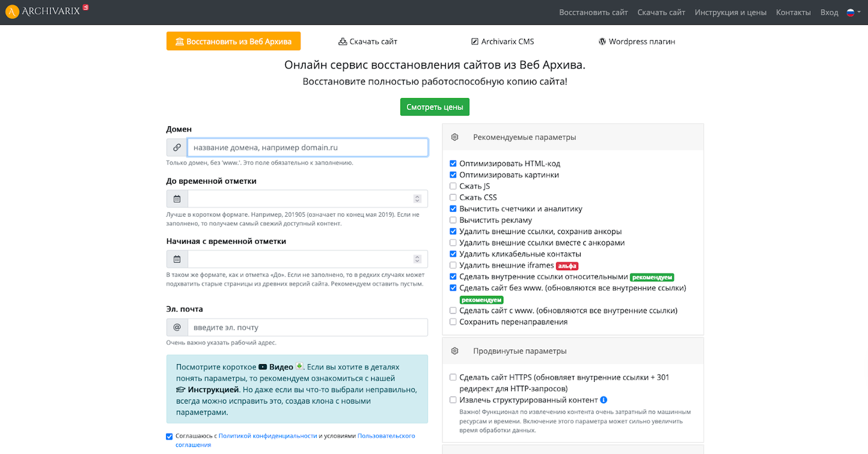868x454 pixels.
Task: Enable 'Сделать сайт HTTPS' checkbox
Action: (453, 378)
